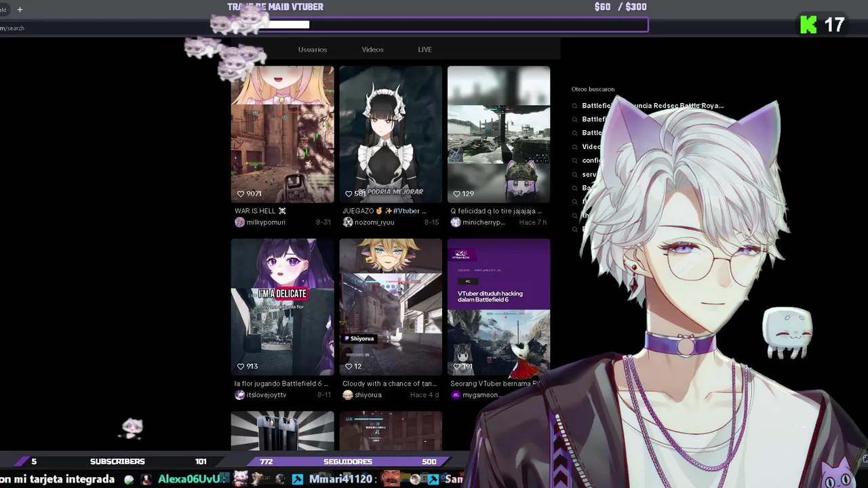Click the 8-31 date on milkypomuri's video
The image size is (868, 488).
coord(323,222)
